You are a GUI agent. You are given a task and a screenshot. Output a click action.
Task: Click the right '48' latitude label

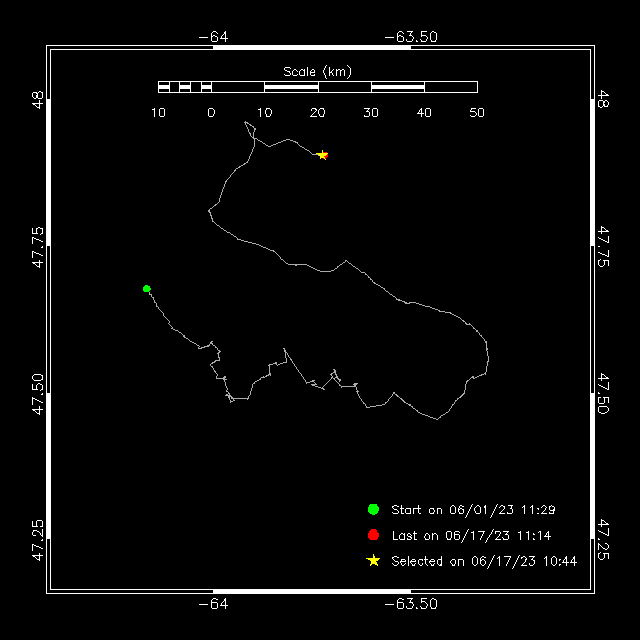(603, 99)
